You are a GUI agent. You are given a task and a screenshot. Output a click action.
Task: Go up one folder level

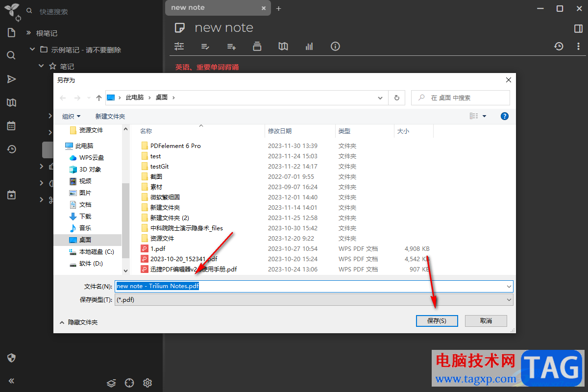99,98
